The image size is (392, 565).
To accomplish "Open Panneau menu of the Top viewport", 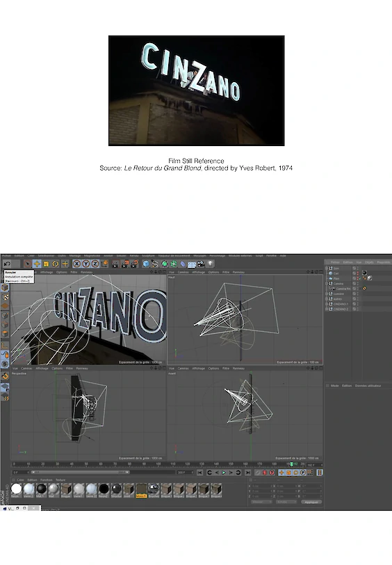I will point(238,272).
